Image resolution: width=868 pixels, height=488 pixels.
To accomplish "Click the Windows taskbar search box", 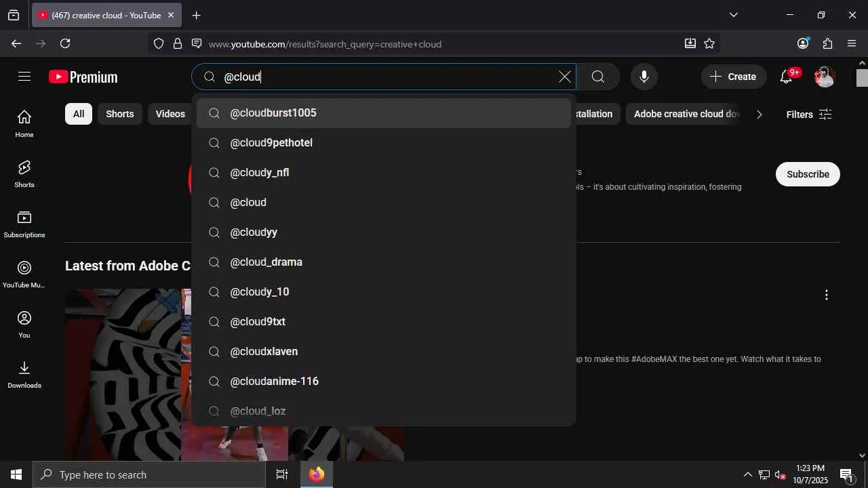I will tap(149, 474).
